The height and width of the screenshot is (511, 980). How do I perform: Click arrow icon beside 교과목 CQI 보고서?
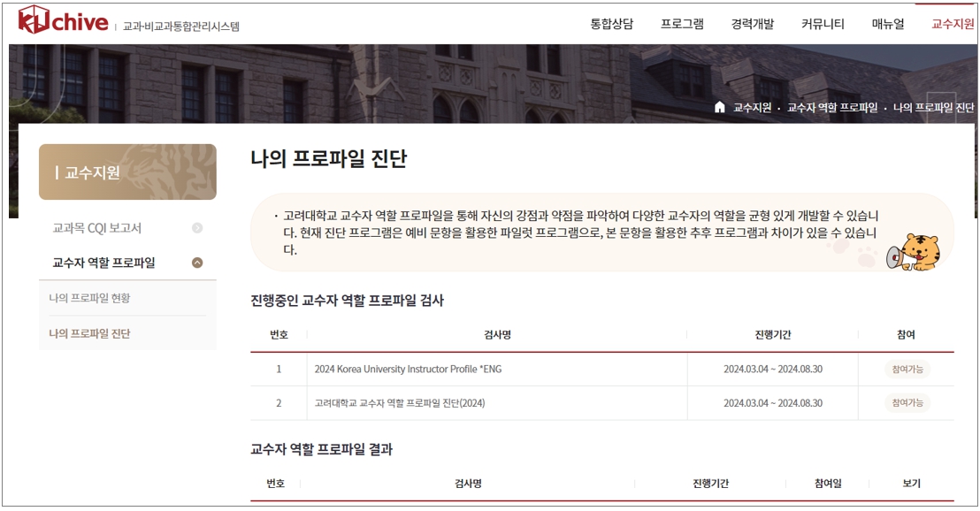[197, 228]
